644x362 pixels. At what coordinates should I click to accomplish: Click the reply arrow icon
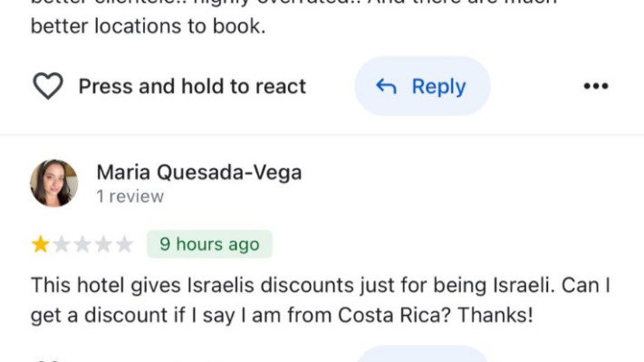pos(387,87)
